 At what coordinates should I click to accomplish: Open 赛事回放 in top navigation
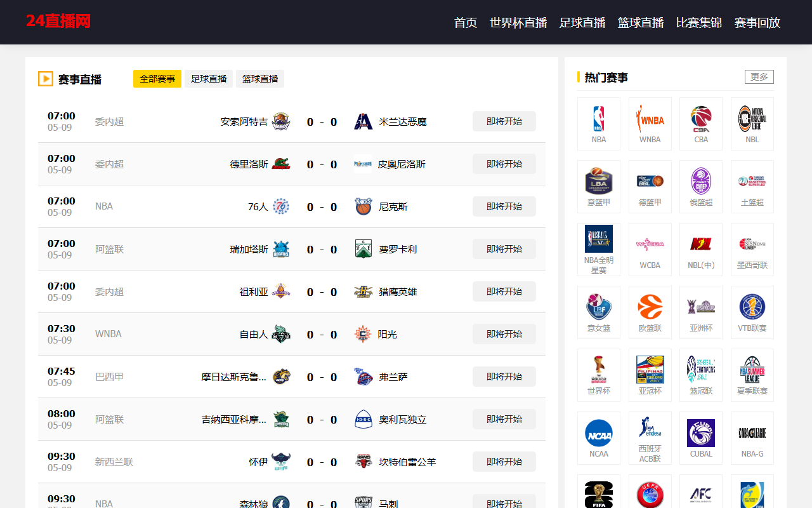[757, 22]
